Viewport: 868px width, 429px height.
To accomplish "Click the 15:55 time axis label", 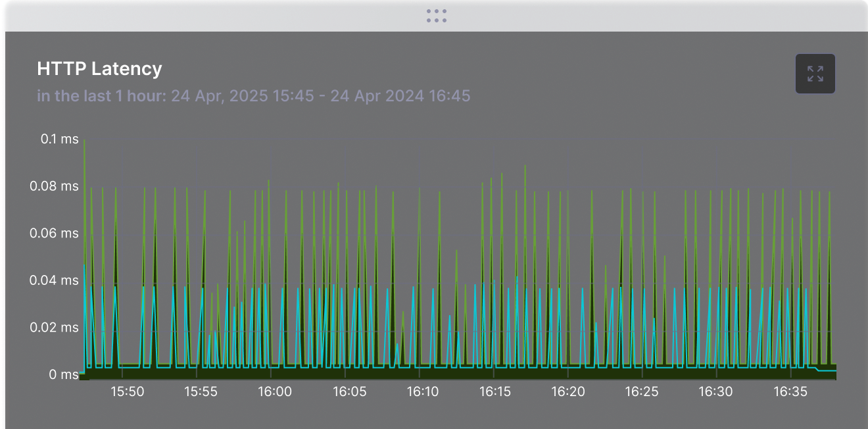I will [201, 391].
